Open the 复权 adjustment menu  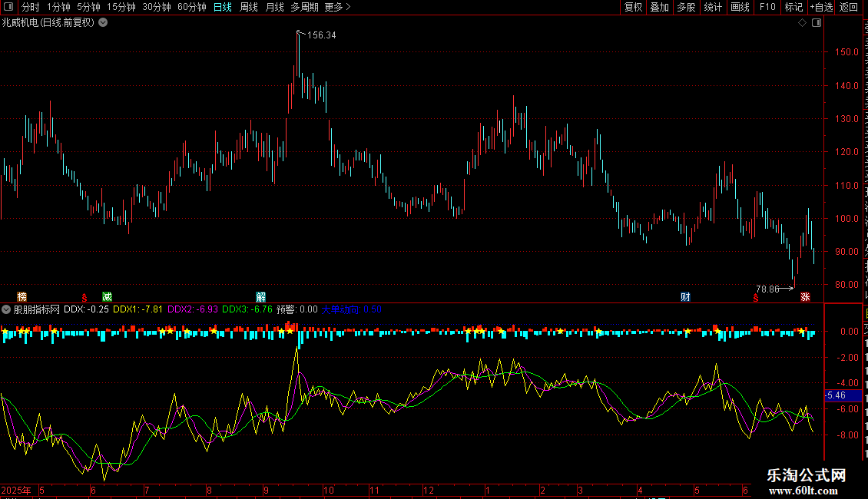pos(633,7)
